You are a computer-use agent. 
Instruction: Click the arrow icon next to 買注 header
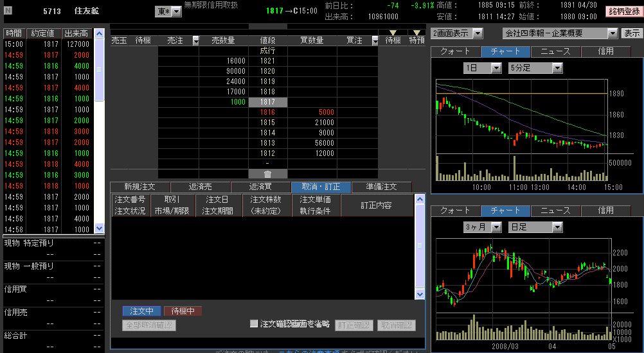(375, 40)
